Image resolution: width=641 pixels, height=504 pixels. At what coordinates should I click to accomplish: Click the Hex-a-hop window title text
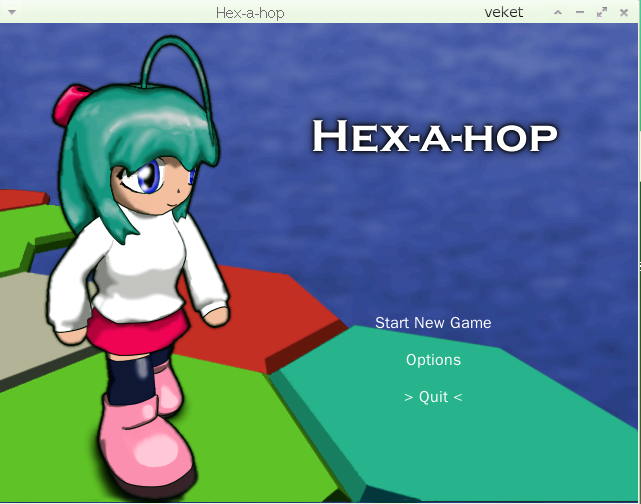pyautogui.click(x=250, y=13)
